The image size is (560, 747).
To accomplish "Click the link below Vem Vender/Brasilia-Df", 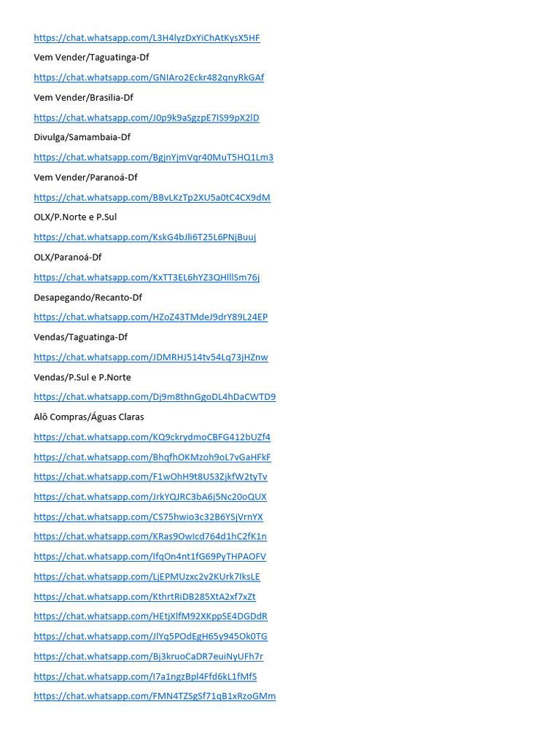I will tap(147, 117).
